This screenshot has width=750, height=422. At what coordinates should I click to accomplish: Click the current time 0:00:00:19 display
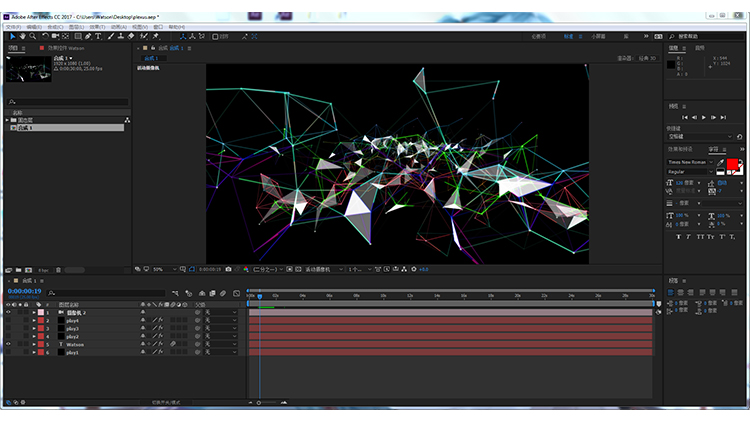(x=24, y=291)
